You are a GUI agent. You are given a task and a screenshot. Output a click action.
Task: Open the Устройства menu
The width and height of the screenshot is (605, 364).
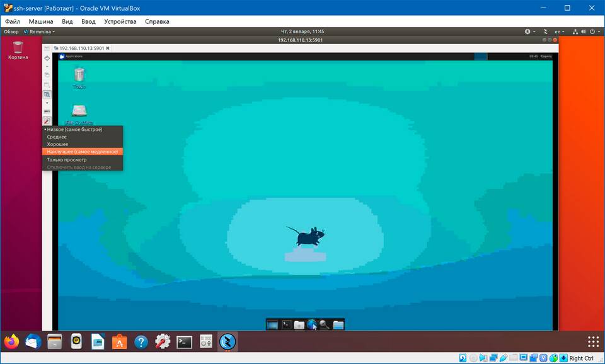[120, 21]
